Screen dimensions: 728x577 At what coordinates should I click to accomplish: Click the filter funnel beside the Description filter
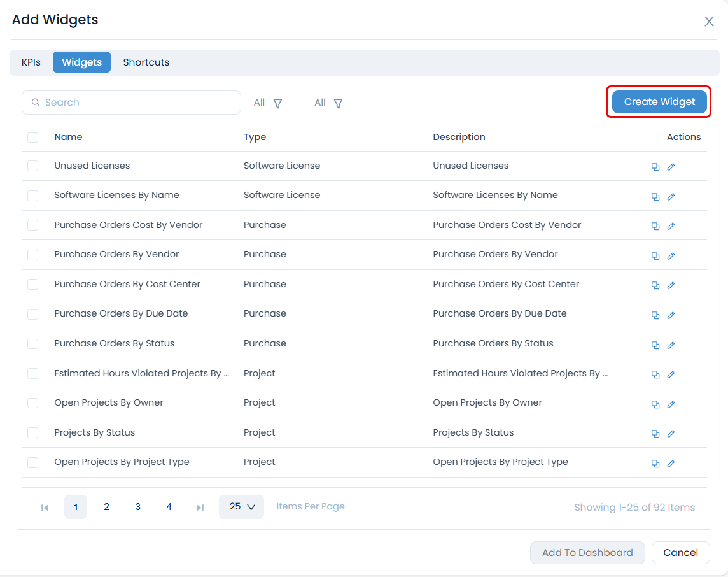(x=338, y=103)
